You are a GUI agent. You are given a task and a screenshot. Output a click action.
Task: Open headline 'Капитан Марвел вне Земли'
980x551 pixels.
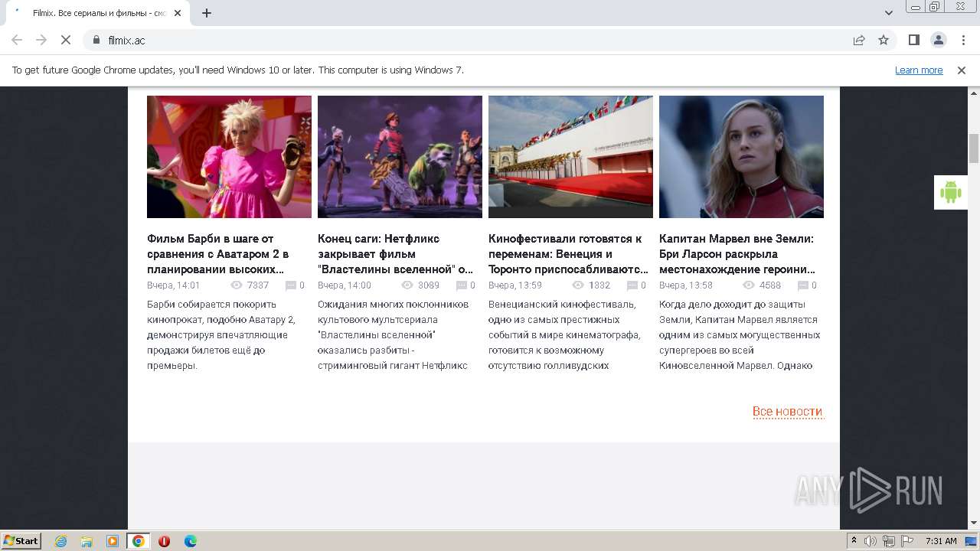(737, 254)
